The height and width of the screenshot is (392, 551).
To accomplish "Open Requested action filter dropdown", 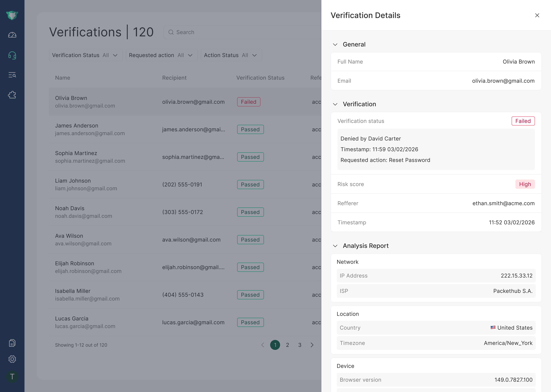I will [x=162, y=55].
